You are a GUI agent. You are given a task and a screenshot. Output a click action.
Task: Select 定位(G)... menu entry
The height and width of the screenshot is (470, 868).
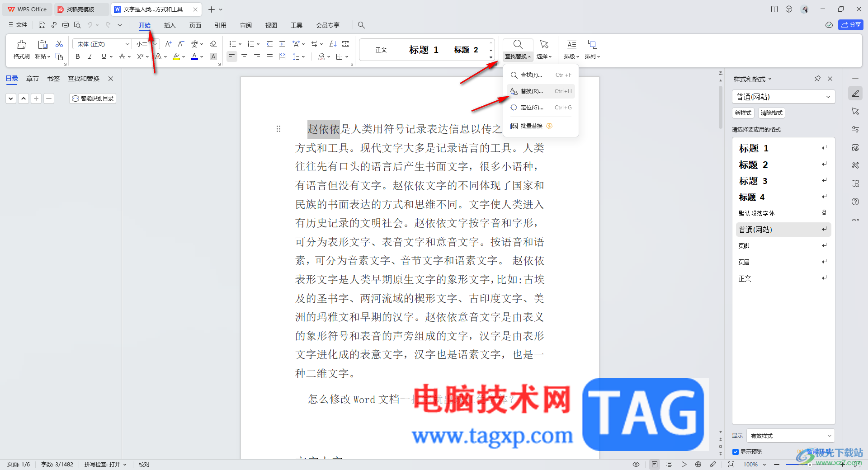coord(541,108)
